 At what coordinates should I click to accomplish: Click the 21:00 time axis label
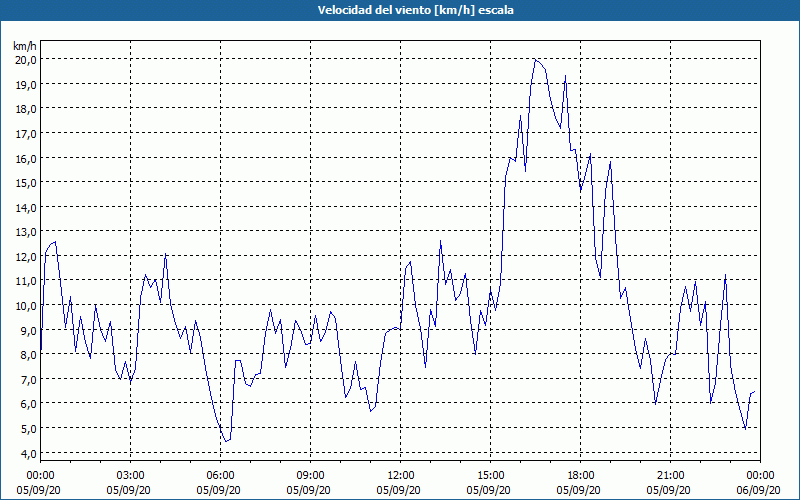click(670, 476)
